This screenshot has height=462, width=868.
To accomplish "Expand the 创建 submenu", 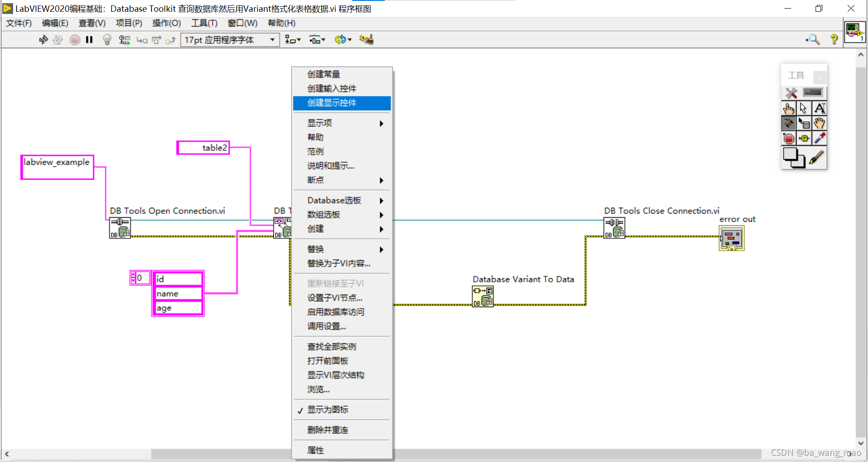I will pyautogui.click(x=342, y=229).
